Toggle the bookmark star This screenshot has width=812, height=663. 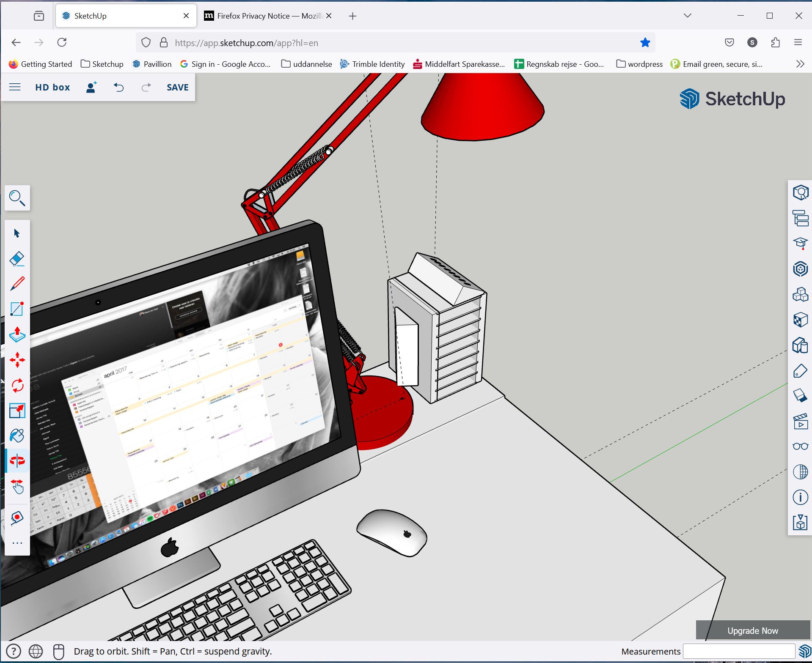pos(645,42)
